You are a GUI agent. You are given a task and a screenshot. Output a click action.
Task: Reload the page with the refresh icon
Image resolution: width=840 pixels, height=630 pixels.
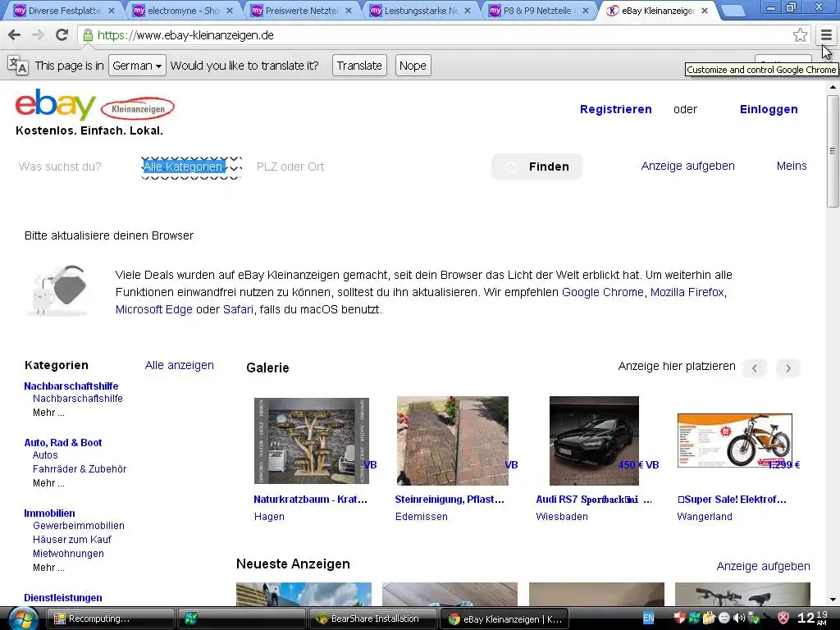[62, 35]
